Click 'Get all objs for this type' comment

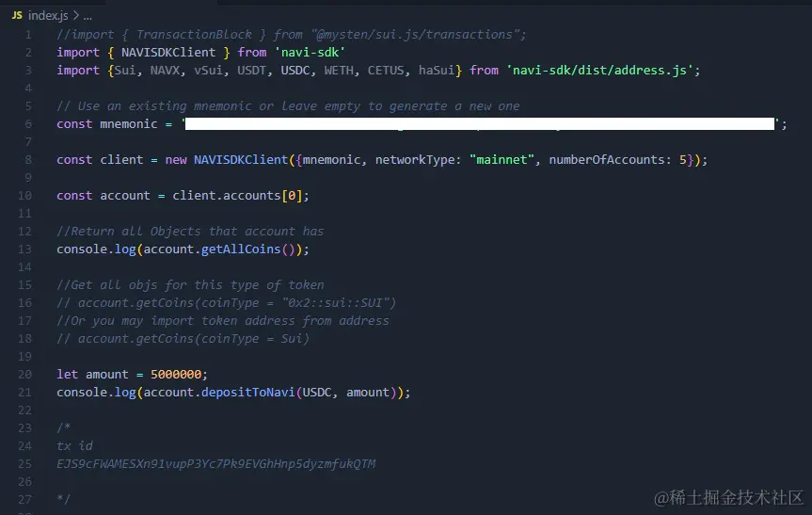tap(190, 285)
